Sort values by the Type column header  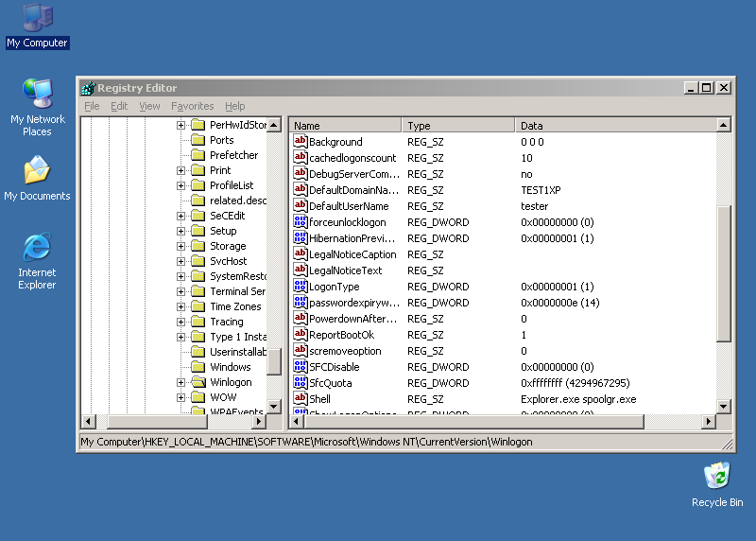click(x=458, y=126)
